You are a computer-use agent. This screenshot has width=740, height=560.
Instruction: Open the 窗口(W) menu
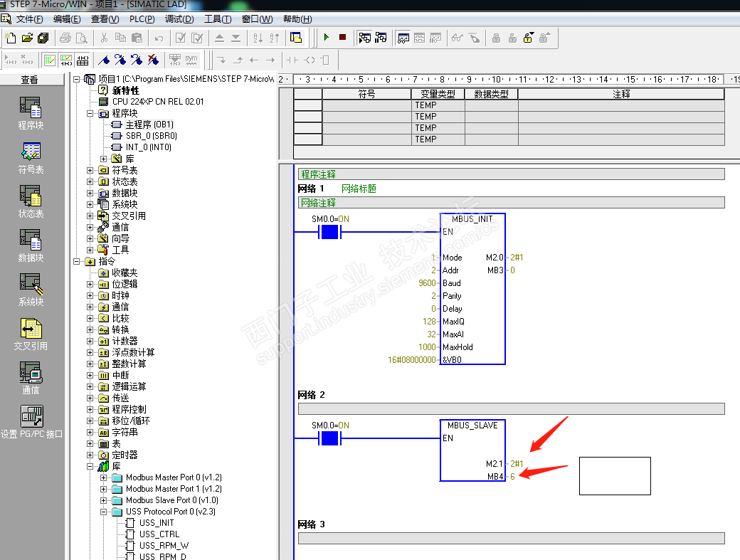coord(257,19)
